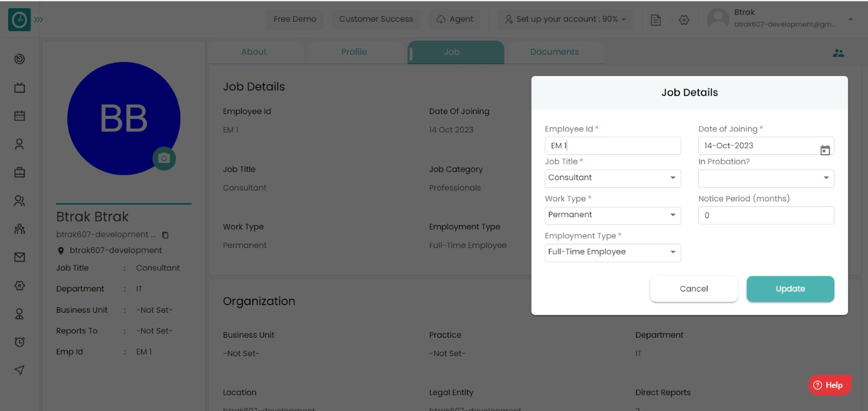
Task: Click Update to save job details
Action: [x=790, y=289]
